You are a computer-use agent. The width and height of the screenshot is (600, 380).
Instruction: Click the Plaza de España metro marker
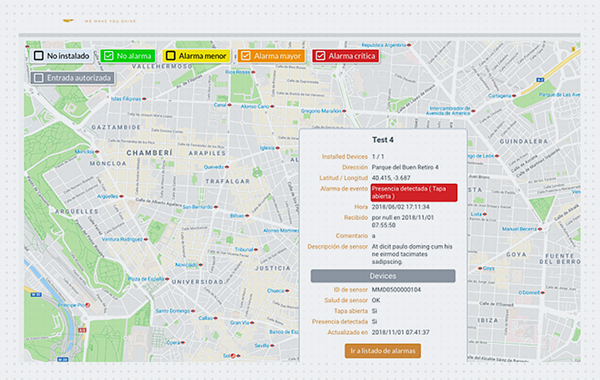point(167,279)
